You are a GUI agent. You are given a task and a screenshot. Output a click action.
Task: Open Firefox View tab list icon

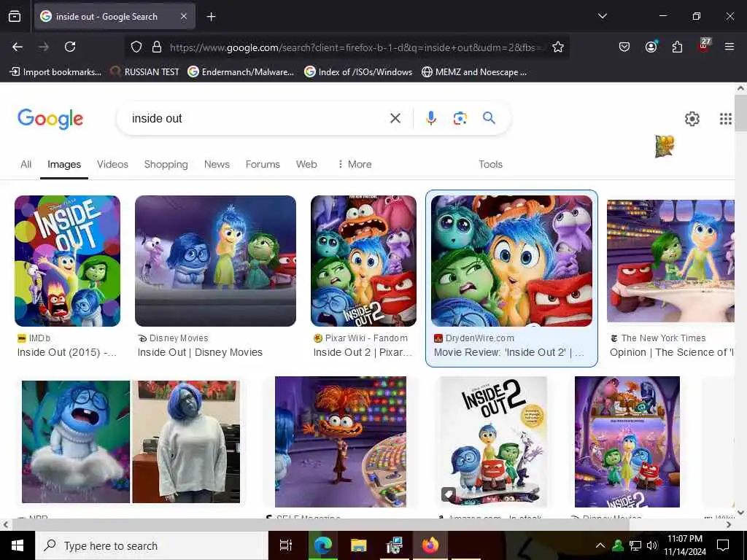15,17
